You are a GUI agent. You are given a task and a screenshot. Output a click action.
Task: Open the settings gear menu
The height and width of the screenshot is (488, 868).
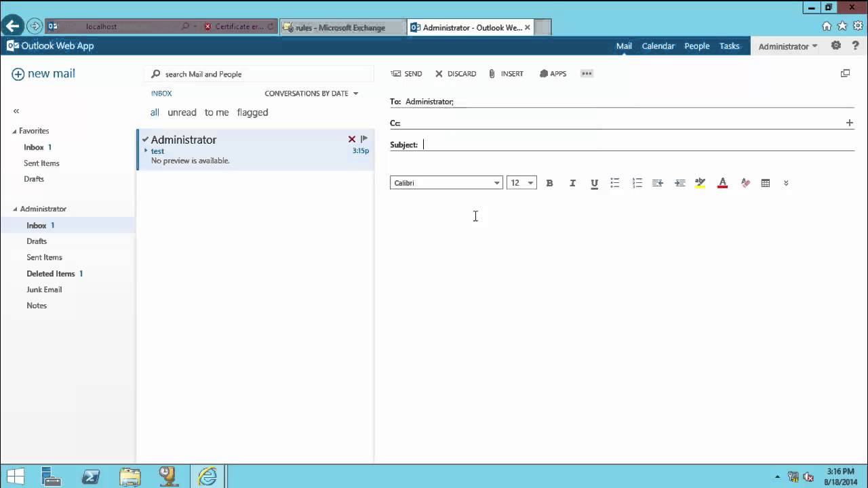point(836,45)
